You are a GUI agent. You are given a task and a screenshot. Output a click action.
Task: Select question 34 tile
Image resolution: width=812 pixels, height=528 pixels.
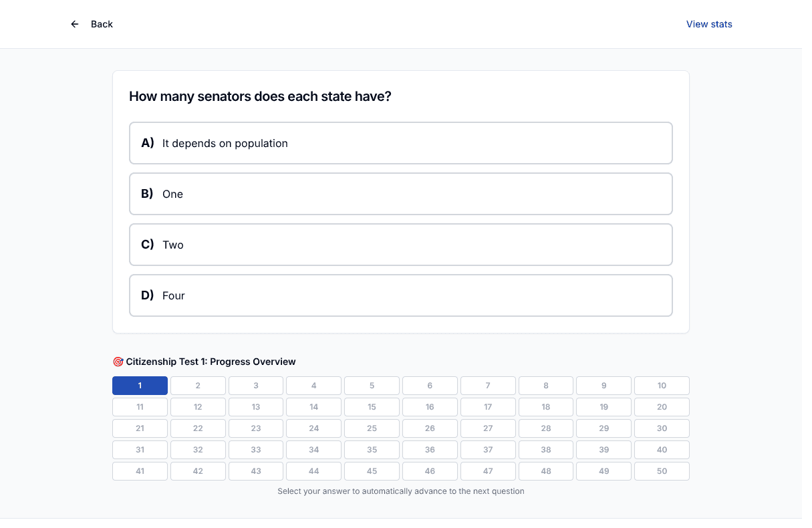coord(314,450)
